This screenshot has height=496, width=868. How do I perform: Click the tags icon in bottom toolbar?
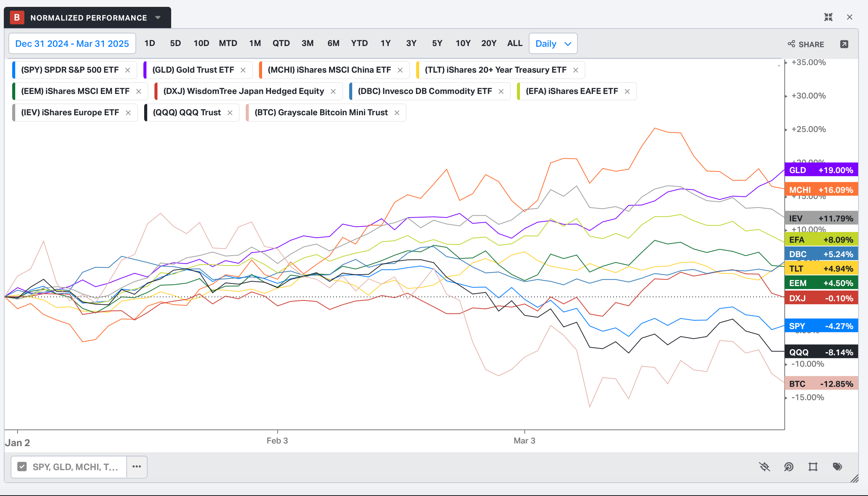pos(837,467)
